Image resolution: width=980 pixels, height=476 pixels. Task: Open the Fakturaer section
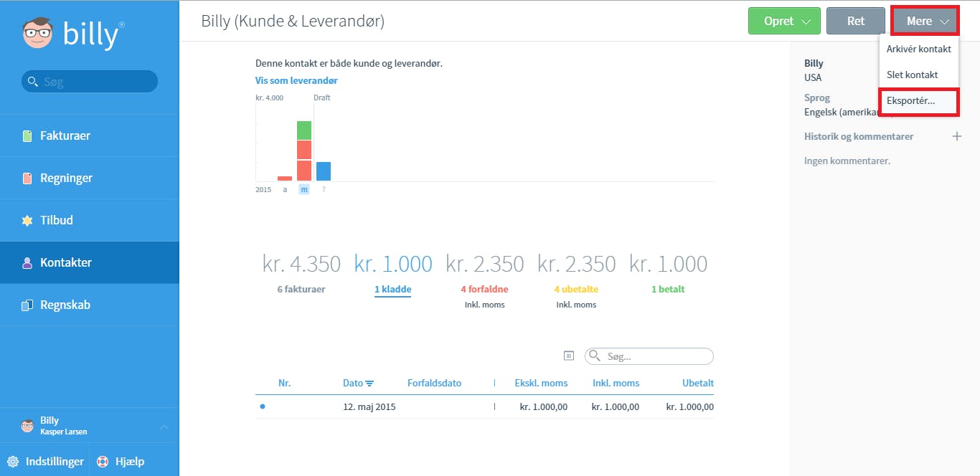90,135
